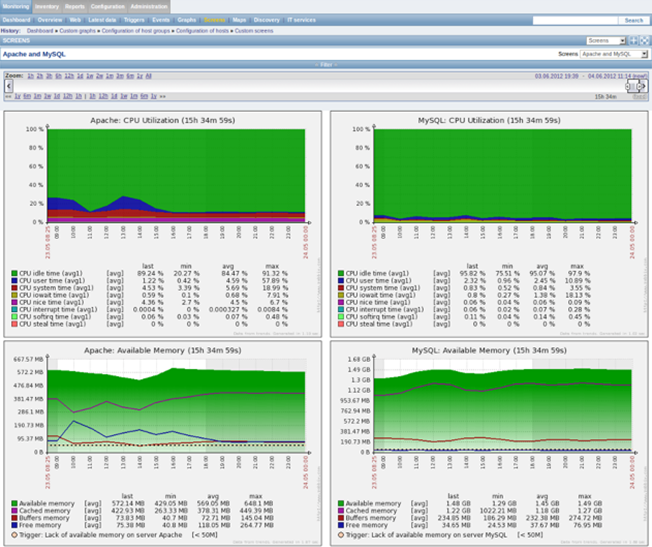Go to Triggers submenu
The height and width of the screenshot is (547, 652).
134,20
